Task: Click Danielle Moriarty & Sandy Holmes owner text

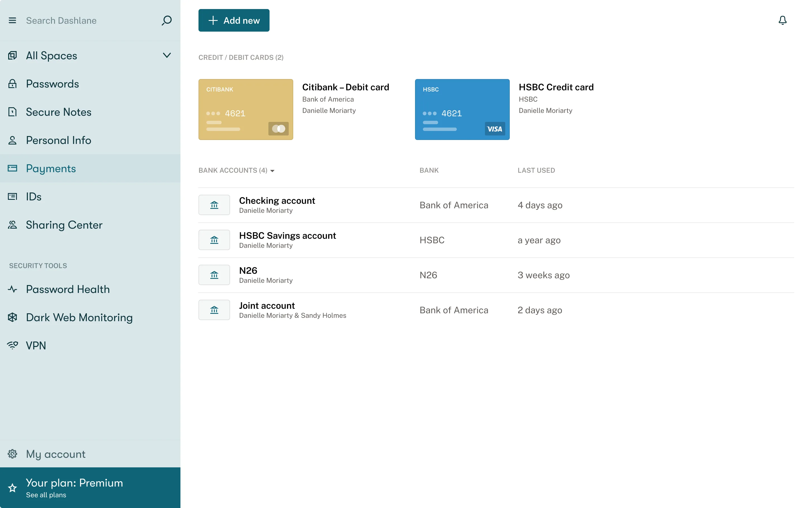Action: (x=293, y=316)
